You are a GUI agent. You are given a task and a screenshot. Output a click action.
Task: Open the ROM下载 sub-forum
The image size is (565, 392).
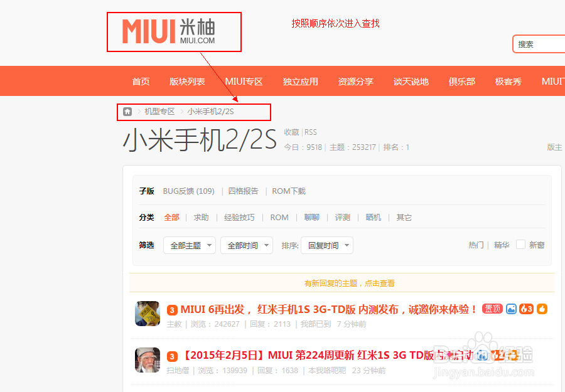point(289,191)
